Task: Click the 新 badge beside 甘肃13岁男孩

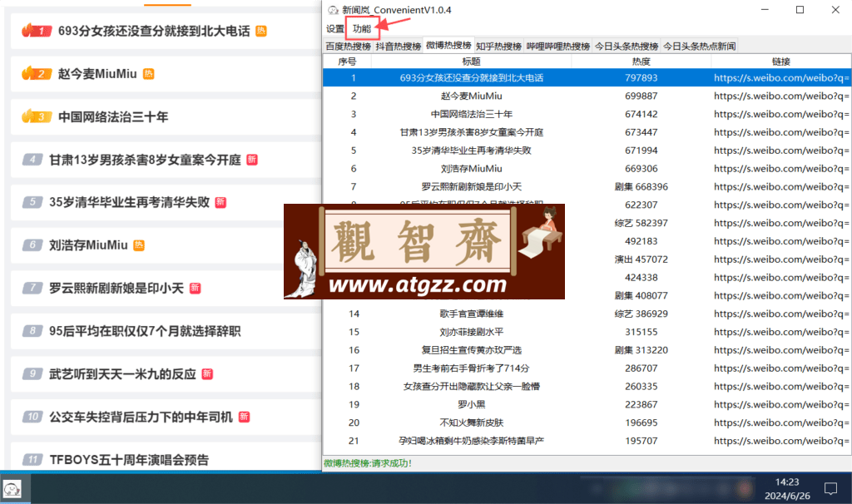Action: (251, 160)
